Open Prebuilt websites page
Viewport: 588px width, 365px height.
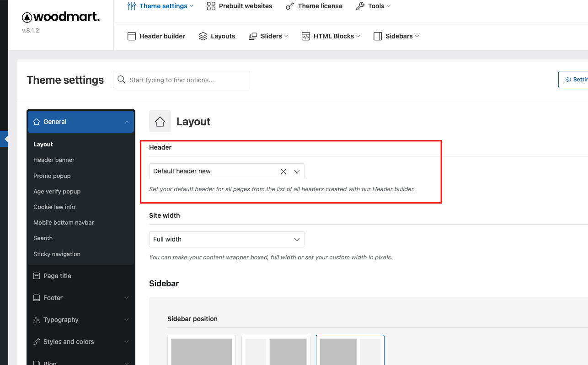(239, 6)
